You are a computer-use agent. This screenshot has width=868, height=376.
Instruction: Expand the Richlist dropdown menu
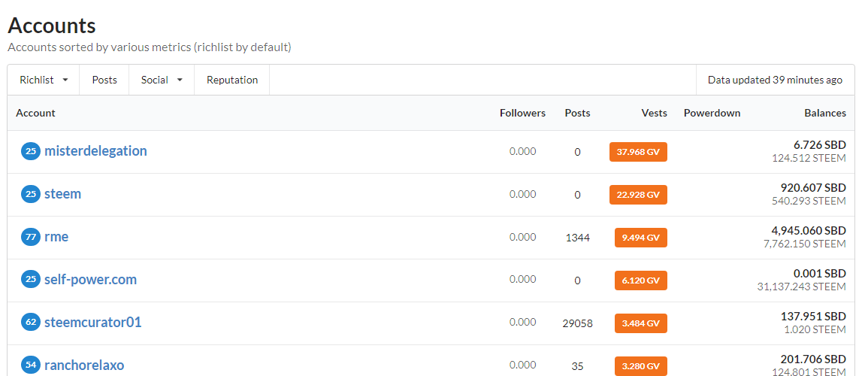[x=44, y=80]
